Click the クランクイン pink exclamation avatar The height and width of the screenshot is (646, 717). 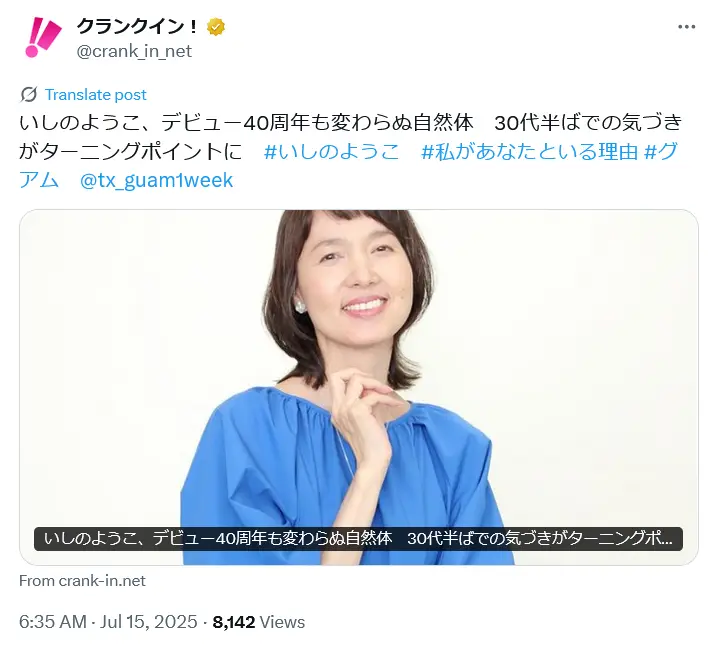pyautogui.click(x=42, y=37)
